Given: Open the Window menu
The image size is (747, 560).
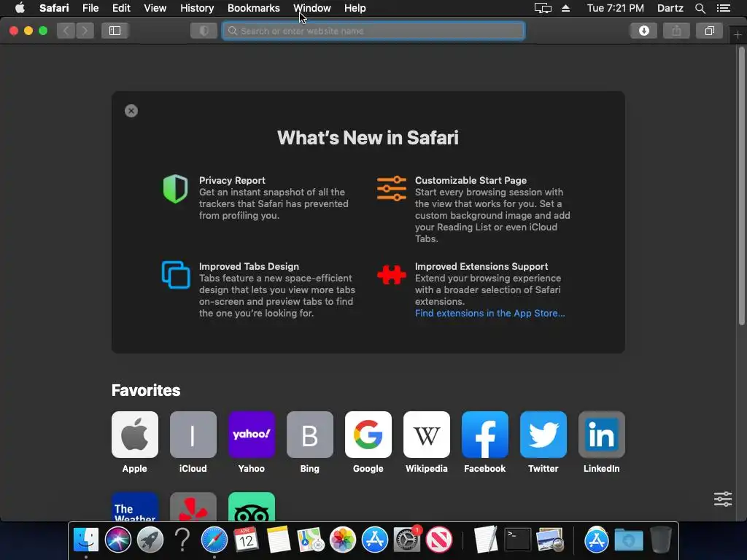Looking at the screenshot, I should click(312, 8).
